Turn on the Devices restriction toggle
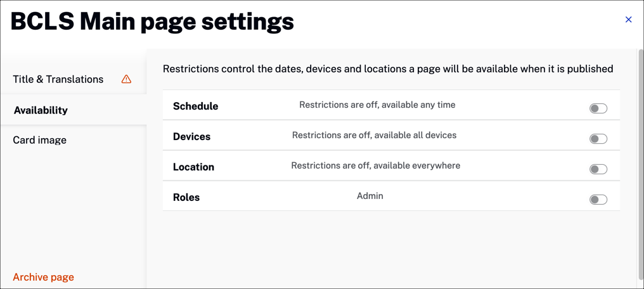Viewport: 644px width, 289px height. tap(598, 139)
